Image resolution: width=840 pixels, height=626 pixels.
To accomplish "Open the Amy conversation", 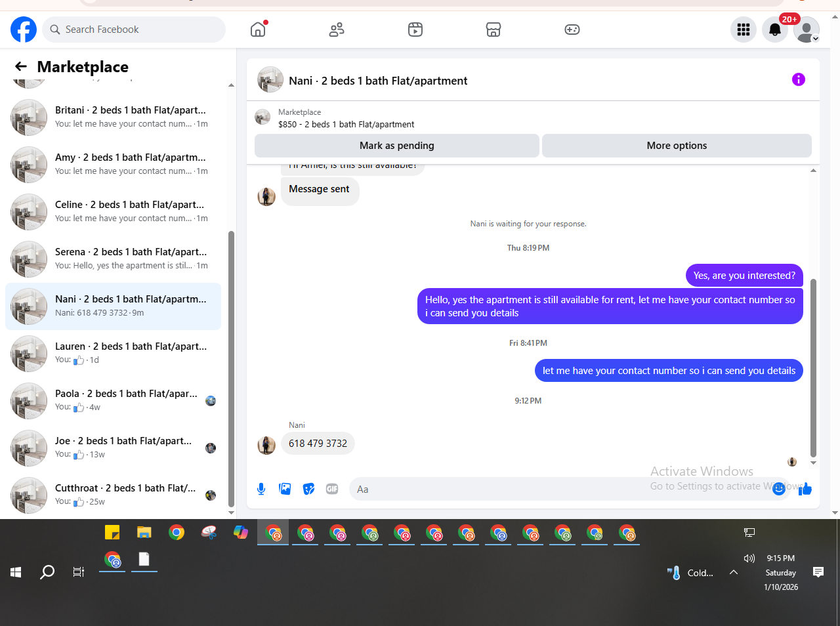I will click(x=113, y=165).
